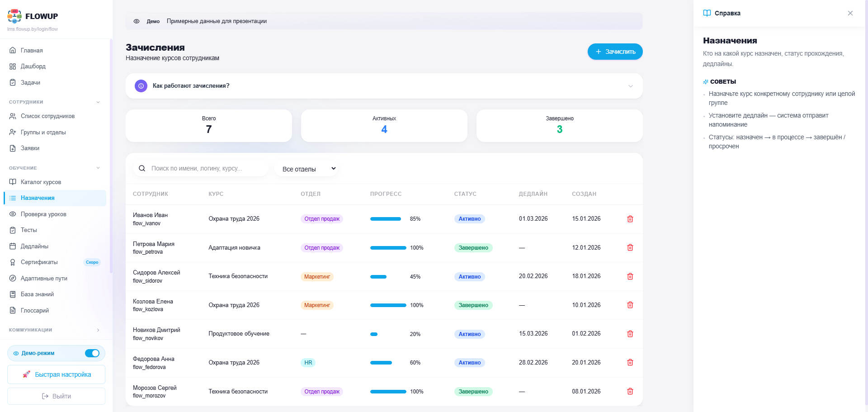Click the book icon next to Справка
Viewport: 868px width, 412px height.
[707, 13]
